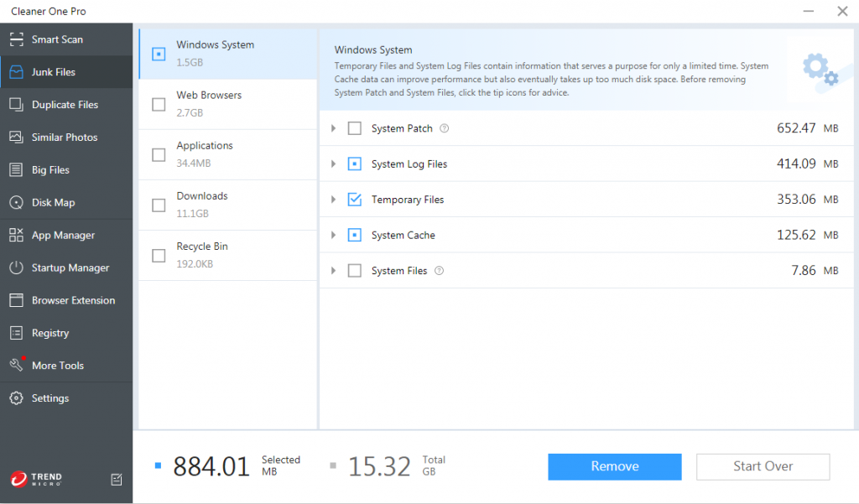Click the Remove button
This screenshot has width=859, height=504.
[614, 466]
